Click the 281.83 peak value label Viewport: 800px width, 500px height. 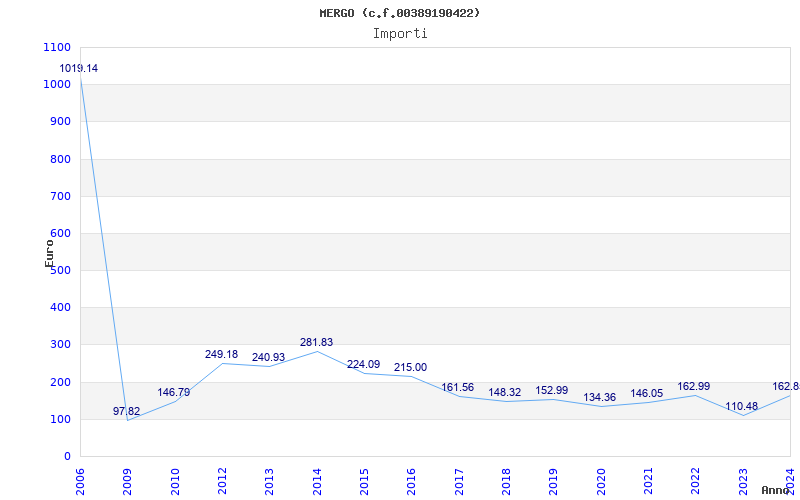(316, 342)
